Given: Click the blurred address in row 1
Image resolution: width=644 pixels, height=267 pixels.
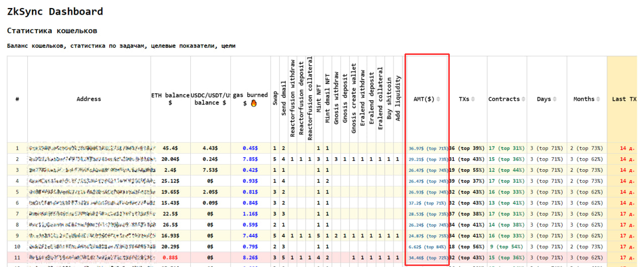Looking at the screenshot, I should tap(91, 148).
